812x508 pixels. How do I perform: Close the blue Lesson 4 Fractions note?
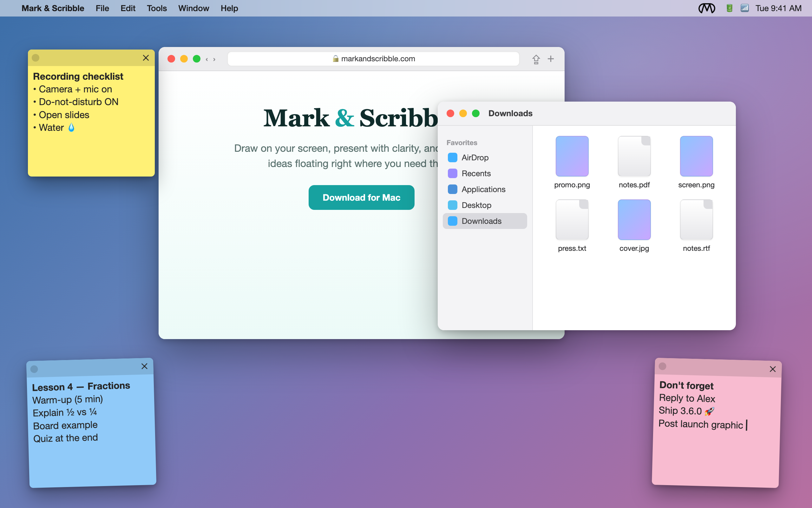pos(144,366)
